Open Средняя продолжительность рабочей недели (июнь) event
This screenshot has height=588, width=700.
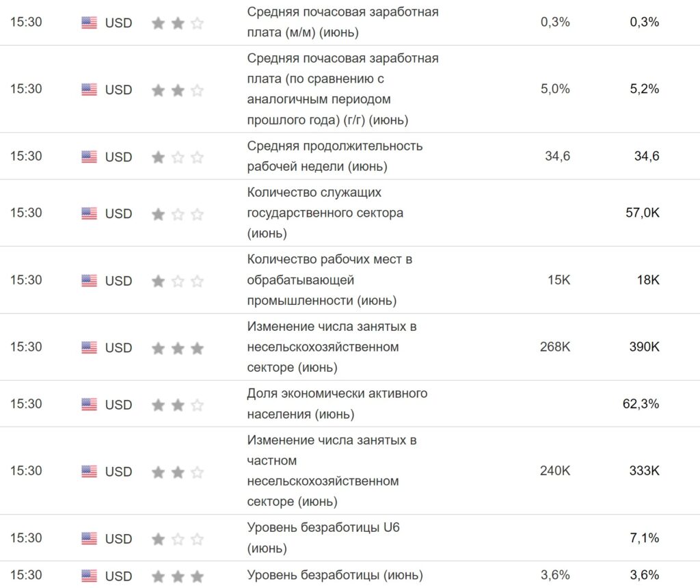click(335, 156)
